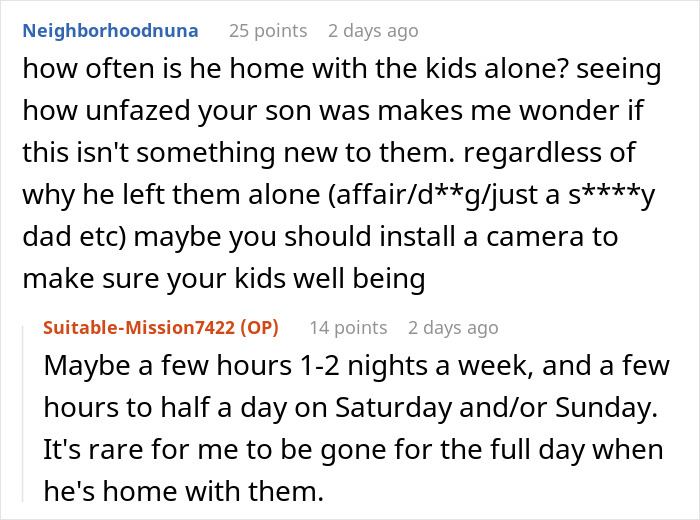Click the text 'Saturday and/or Sunday.'

496,408
